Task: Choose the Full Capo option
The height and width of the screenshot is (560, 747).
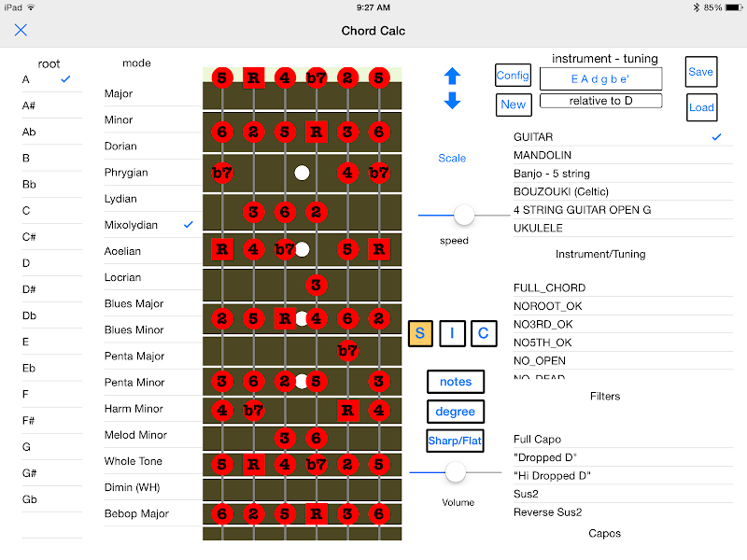Action: (x=623, y=440)
